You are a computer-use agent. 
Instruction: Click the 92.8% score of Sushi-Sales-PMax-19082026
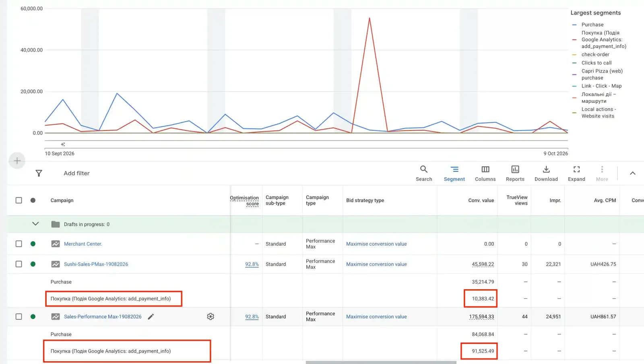[252, 264]
